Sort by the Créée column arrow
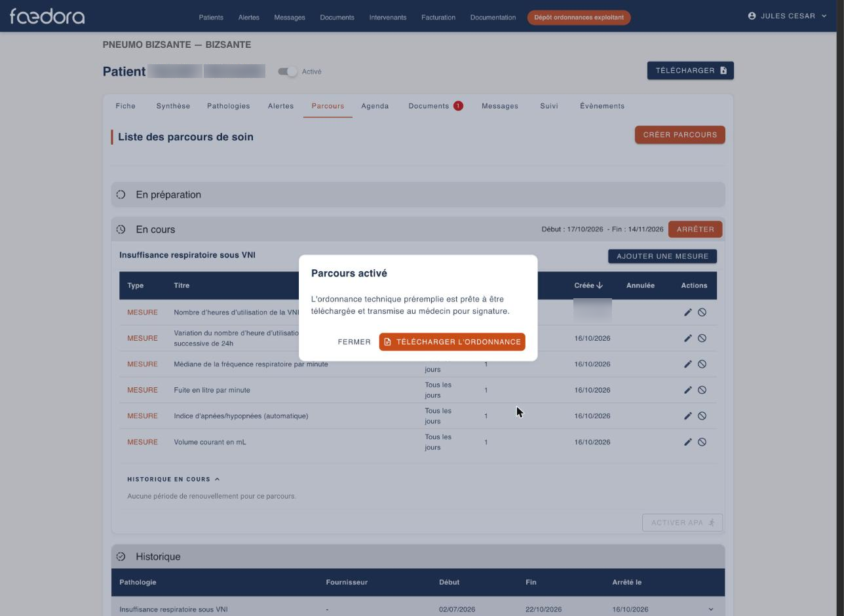 click(600, 285)
